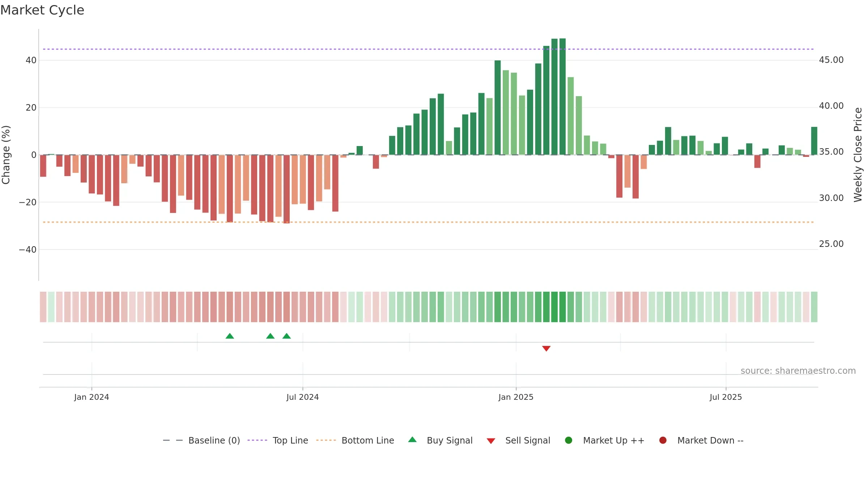The width and height of the screenshot is (868, 488).
Task: Toggle the Buy Signal legend label
Action: [450, 440]
